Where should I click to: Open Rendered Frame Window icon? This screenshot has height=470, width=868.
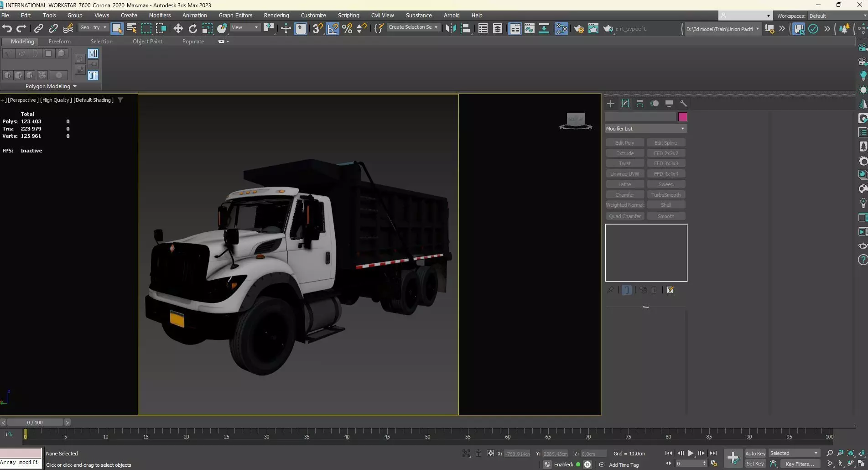[x=593, y=28]
